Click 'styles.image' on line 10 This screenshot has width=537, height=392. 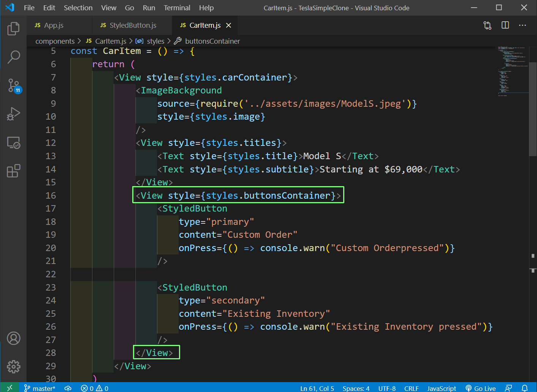pyautogui.click(x=228, y=117)
